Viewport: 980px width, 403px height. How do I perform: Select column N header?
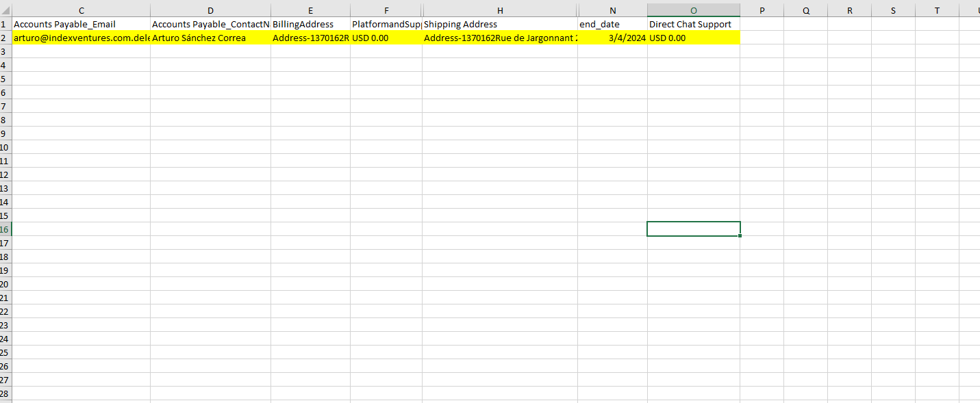coord(613,10)
